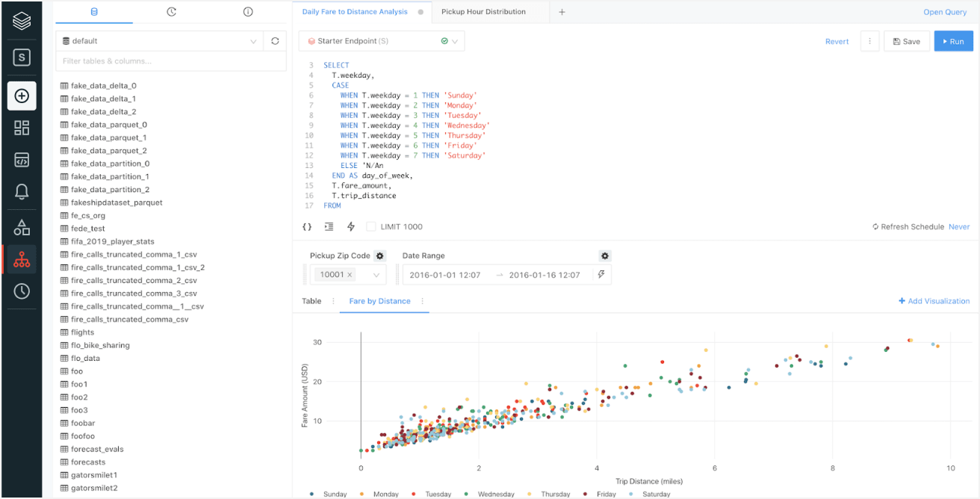Click the curly braces parameter icon
980x499 pixels.
point(307,226)
